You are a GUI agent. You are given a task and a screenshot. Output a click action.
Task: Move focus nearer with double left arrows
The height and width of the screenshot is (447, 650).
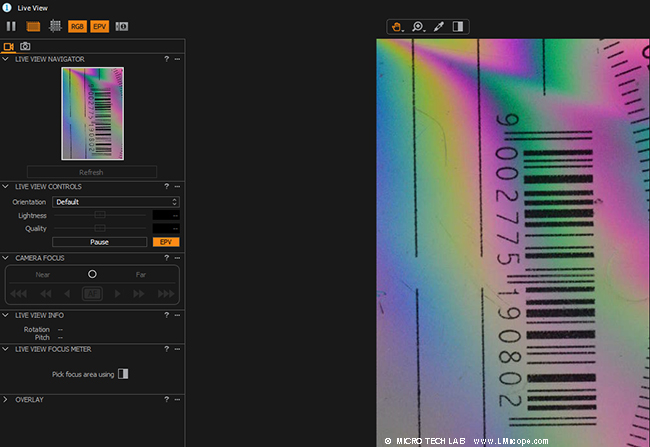pyautogui.click(x=46, y=294)
